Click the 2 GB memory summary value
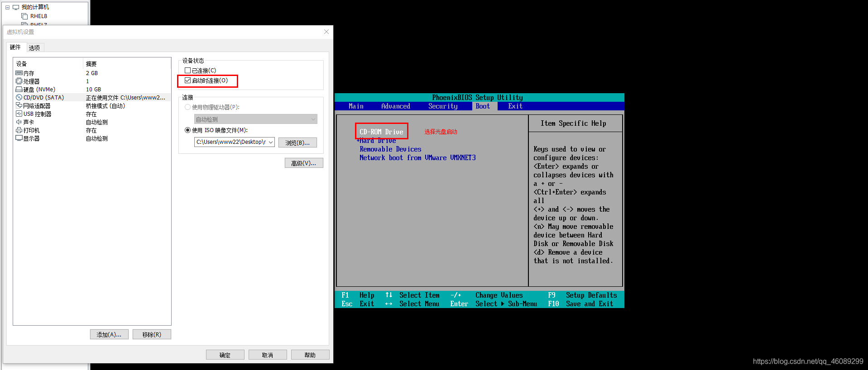 click(x=92, y=73)
